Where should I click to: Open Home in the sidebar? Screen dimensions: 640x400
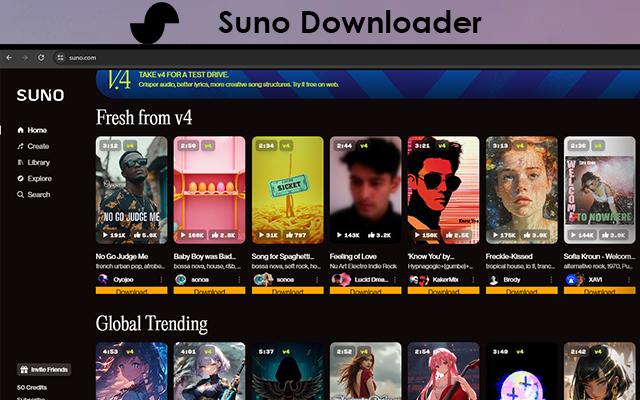(x=32, y=130)
